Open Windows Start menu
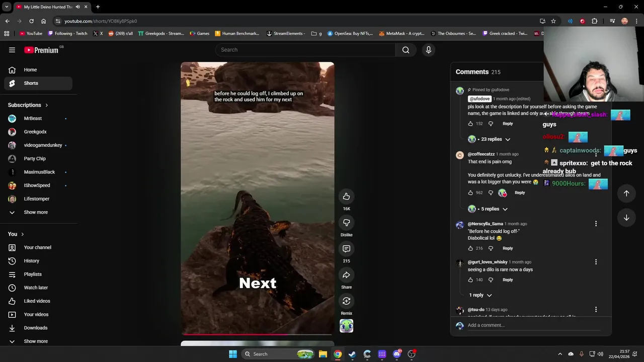644x362 pixels. click(233, 354)
